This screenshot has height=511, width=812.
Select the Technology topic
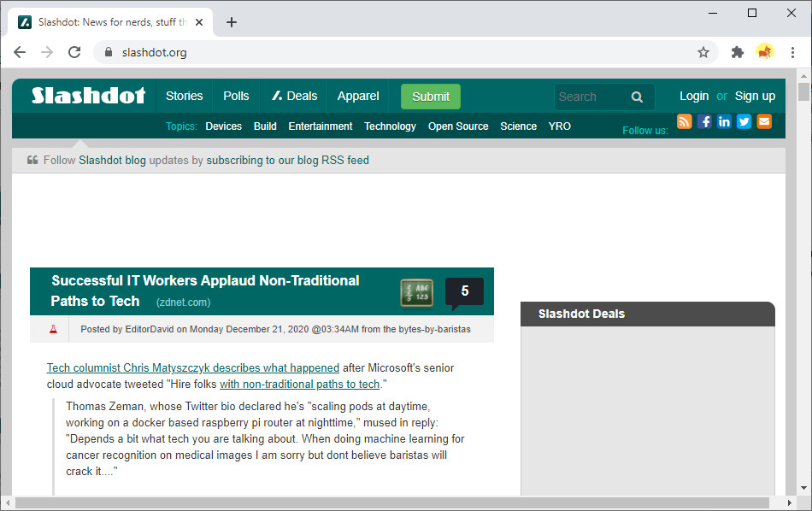tap(390, 126)
